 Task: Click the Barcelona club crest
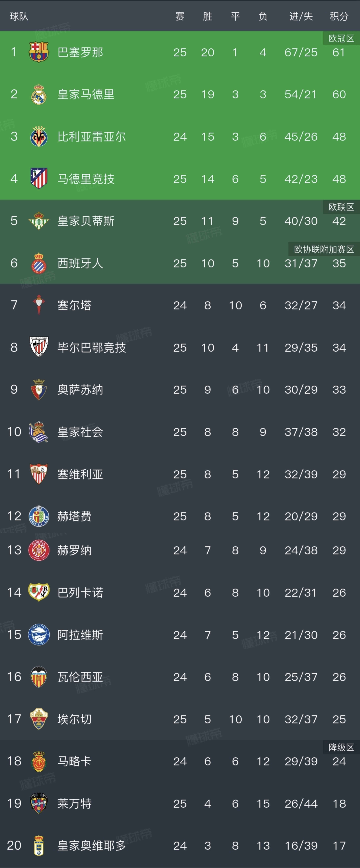[x=39, y=52]
